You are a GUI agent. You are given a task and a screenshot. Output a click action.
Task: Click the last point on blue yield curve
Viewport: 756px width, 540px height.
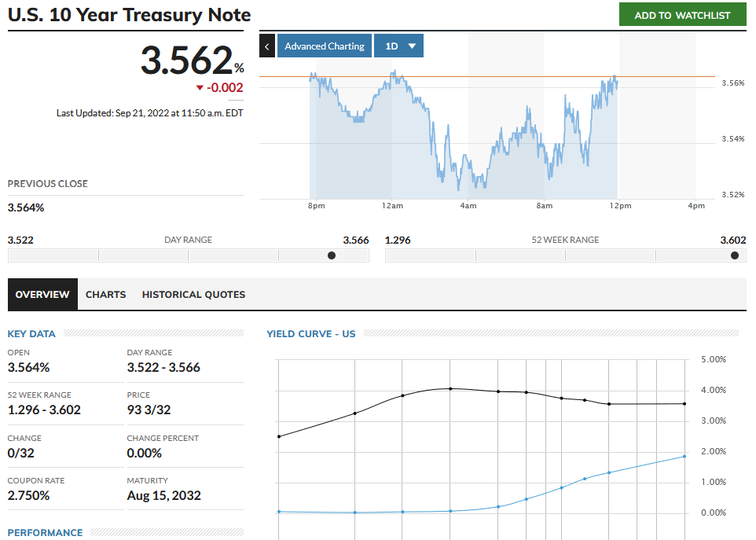coord(684,456)
